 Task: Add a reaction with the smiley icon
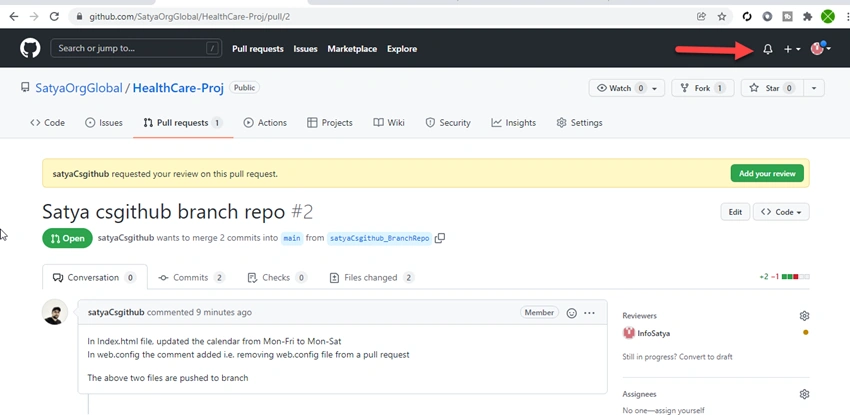click(x=571, y=313)
